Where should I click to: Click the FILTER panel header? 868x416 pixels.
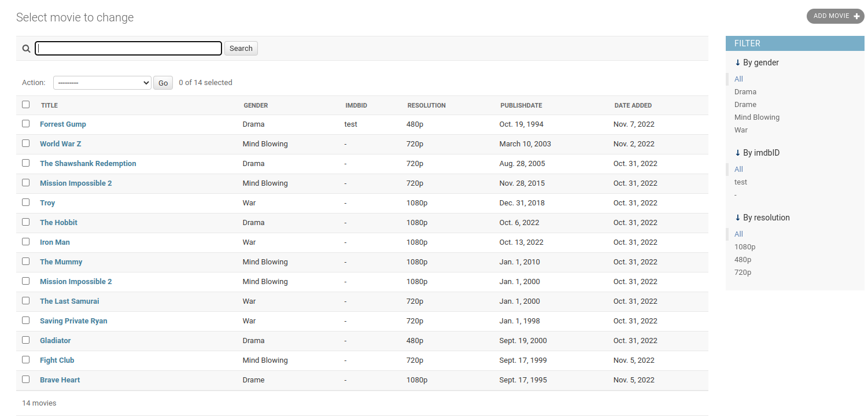[x=795, y=43]
